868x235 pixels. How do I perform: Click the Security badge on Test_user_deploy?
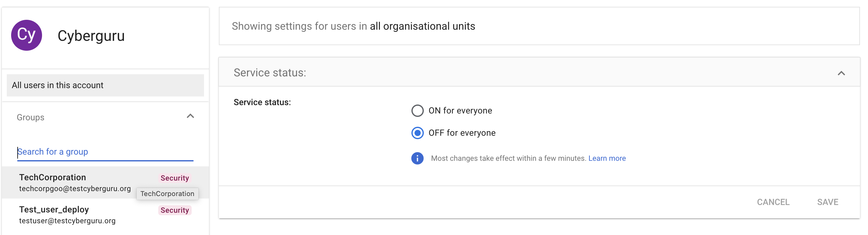[175, 210]
